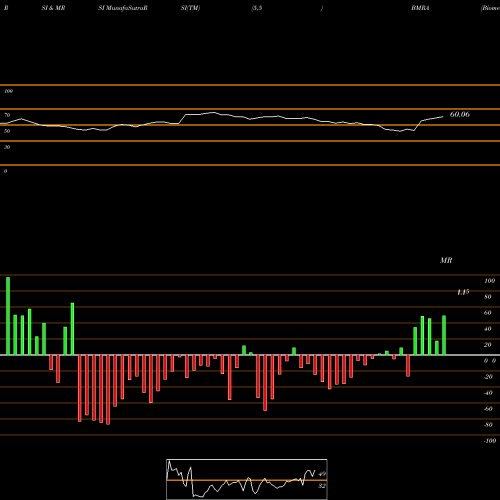Viewport: 500px width, 500px height.
Task: Click the 80 label on MR axis
Action: pos(488,297)
